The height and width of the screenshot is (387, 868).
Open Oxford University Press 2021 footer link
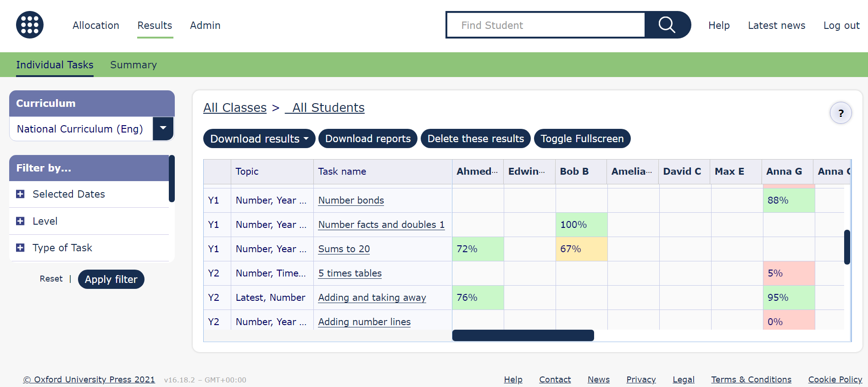[89, 380]
